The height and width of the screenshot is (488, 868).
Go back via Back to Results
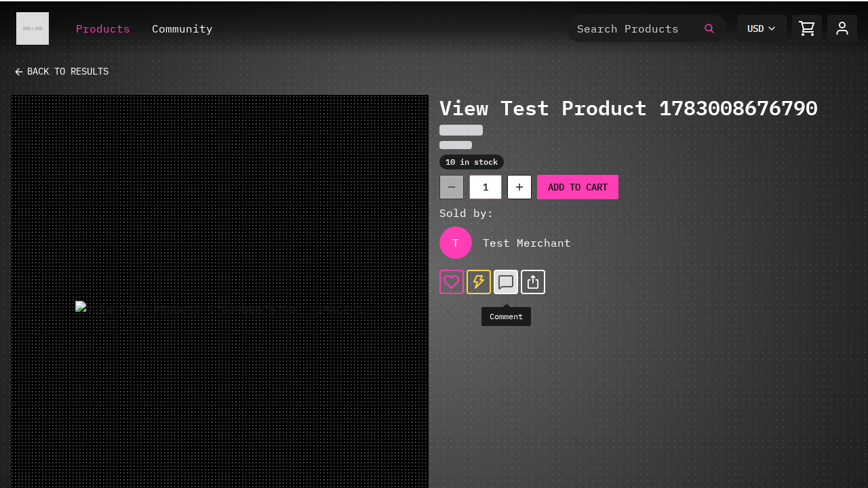pos(62,72)
